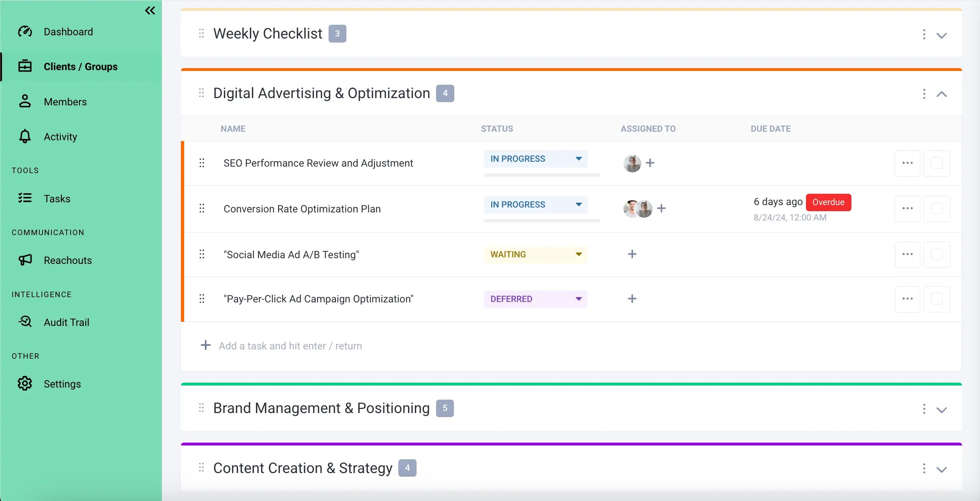The height and width of the screenshot is (501, 980).
Task: Click add assignee plus button on Social Media Ad task
Action: point(632,254)
